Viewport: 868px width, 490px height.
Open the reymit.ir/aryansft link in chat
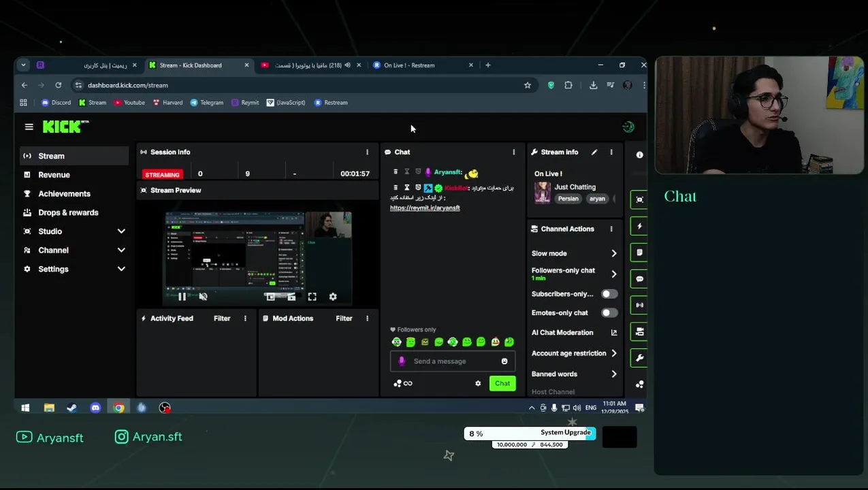[x=425, y=208]
